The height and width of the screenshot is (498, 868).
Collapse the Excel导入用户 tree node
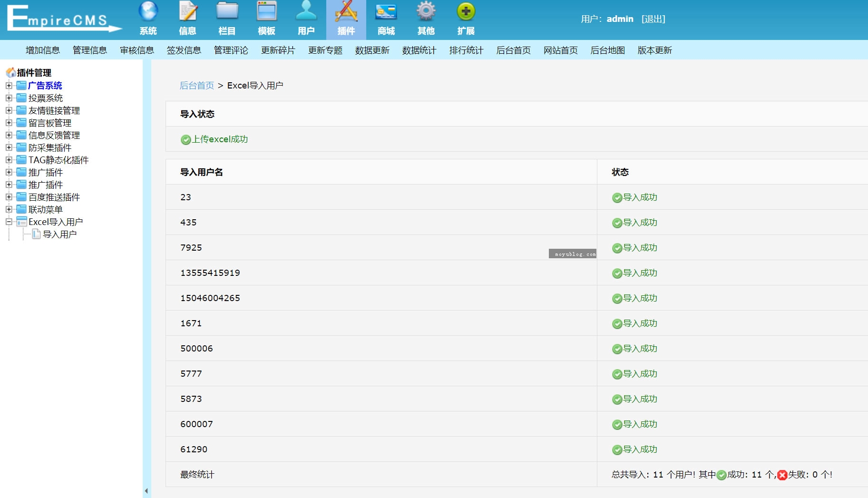click(x=9, y=221)
